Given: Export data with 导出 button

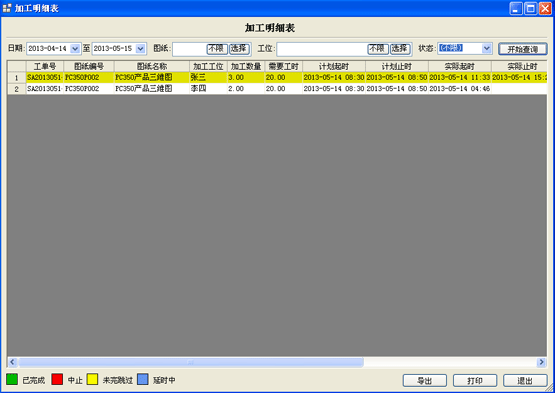Looking at the screenshot, I should pyautogui.click(x=425, y=381).
